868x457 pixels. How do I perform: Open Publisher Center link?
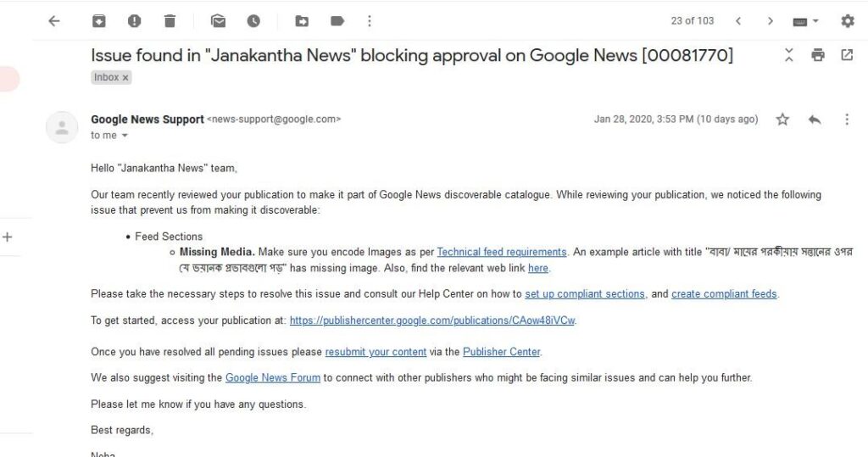coord(502,352)
